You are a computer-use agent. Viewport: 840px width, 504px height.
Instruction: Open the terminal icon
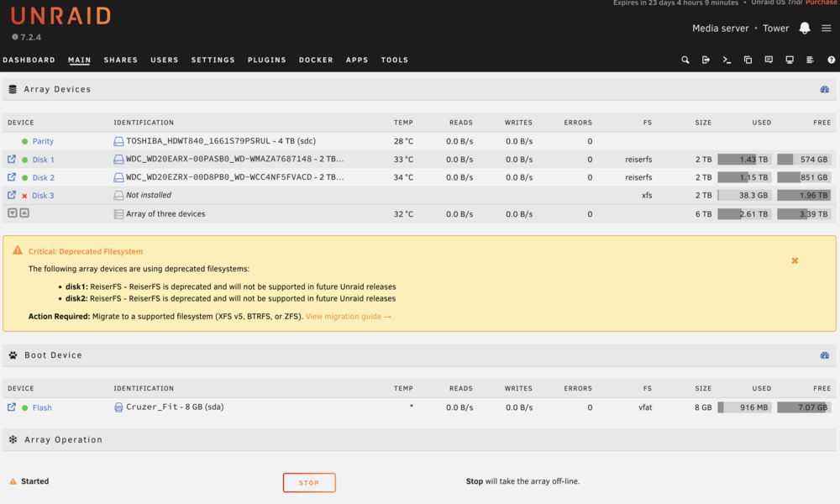pyautogui.click(x=727, y=60)
